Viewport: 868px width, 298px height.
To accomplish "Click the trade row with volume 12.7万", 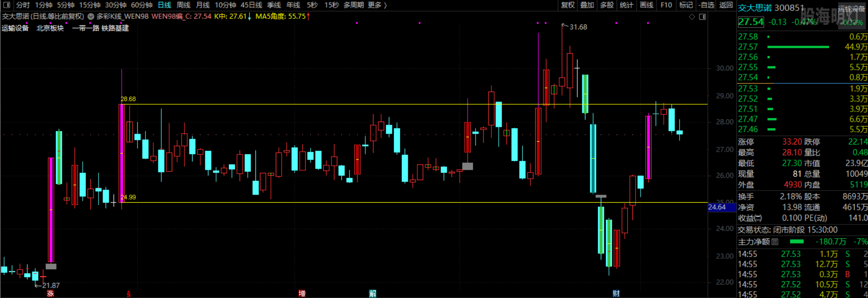I will pyautogui.click(x=803, y=264).
